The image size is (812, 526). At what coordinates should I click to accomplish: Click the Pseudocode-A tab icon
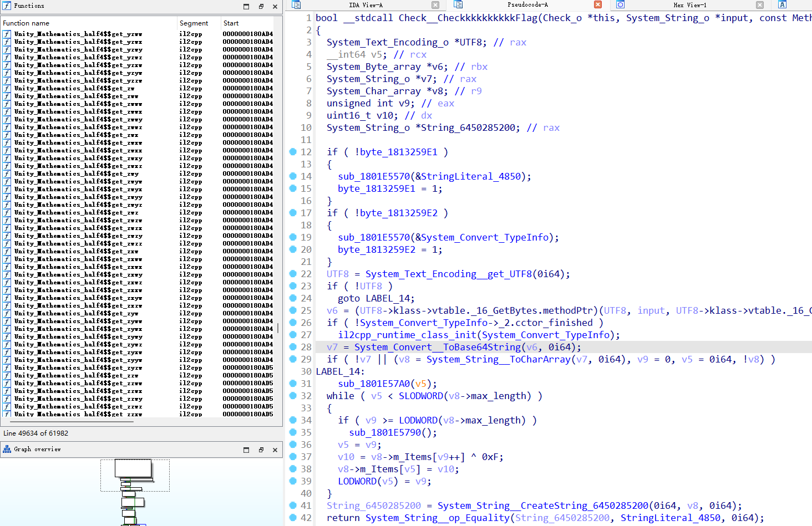[x=458, y=6]
